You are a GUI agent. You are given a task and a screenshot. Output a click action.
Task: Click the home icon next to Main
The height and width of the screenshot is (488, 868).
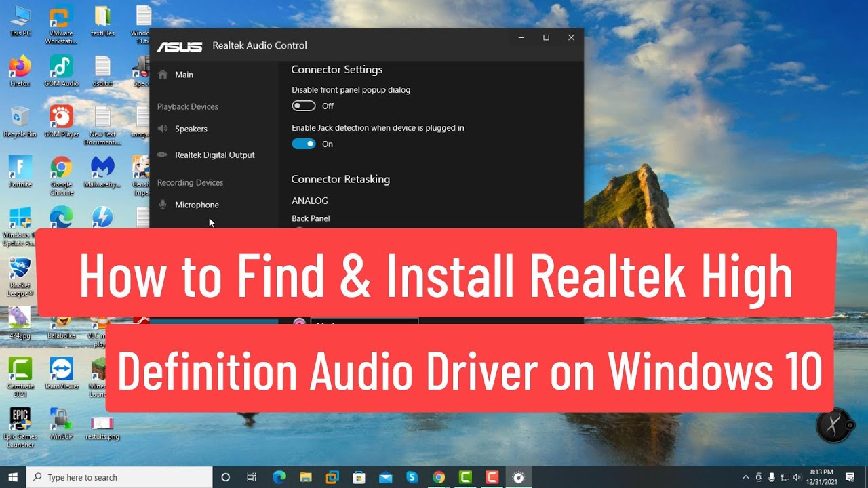click(163, 75)
